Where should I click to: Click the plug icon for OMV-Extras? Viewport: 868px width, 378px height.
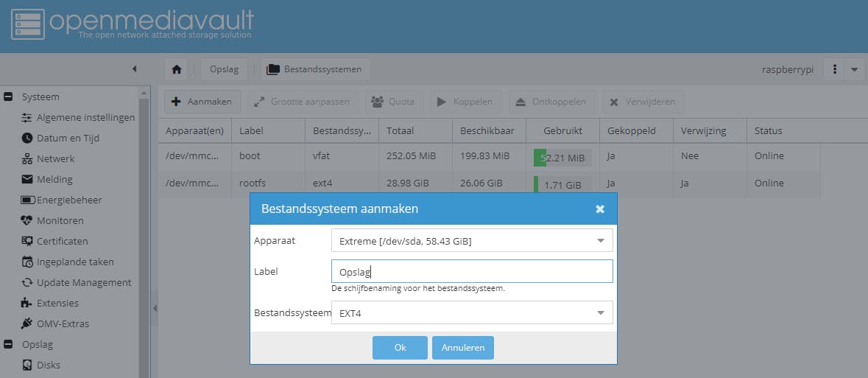26,323
